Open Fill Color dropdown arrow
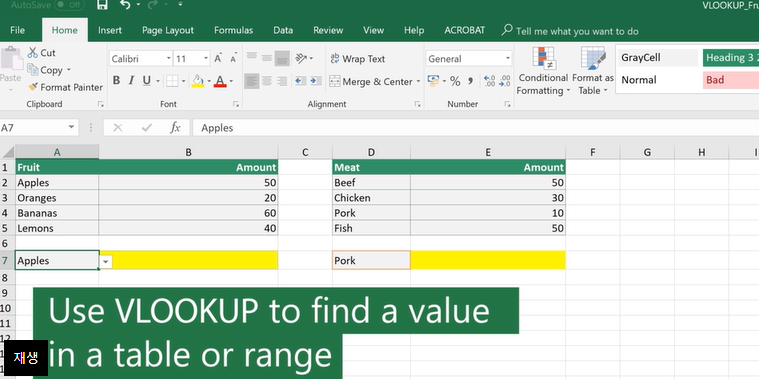759x379 pixels. pyautogui.click(x=209, y=81)
